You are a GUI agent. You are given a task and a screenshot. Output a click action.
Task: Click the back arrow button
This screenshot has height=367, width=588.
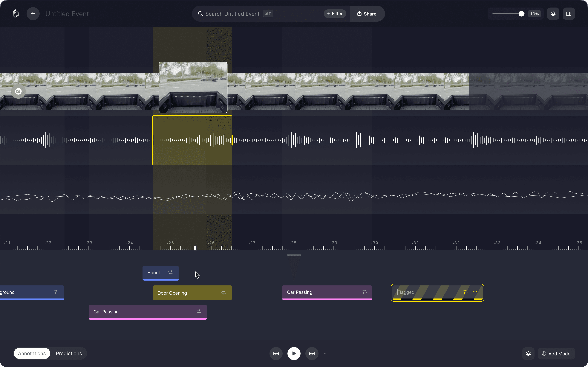click(x=33, y=14)
